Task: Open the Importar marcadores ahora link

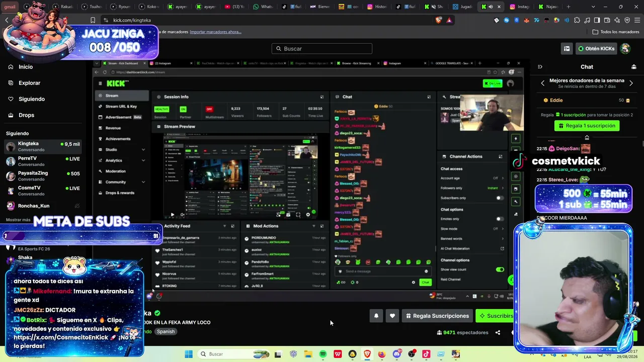Action: tap(215, 32)
